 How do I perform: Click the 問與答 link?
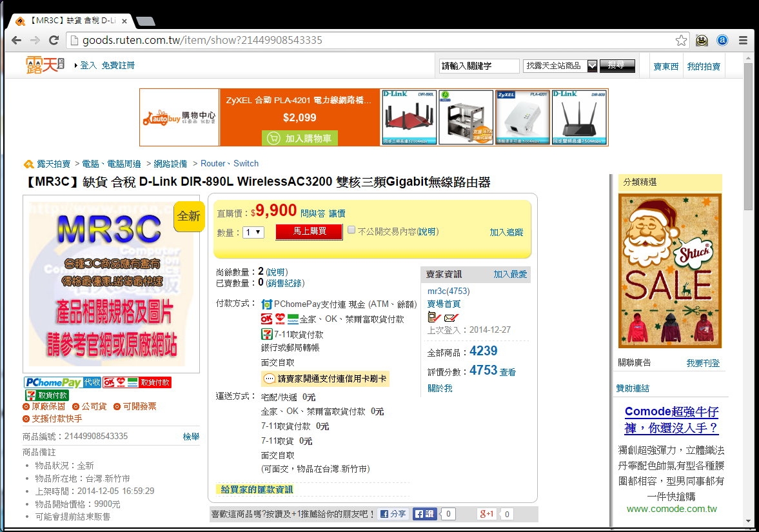tap(313, 213)
